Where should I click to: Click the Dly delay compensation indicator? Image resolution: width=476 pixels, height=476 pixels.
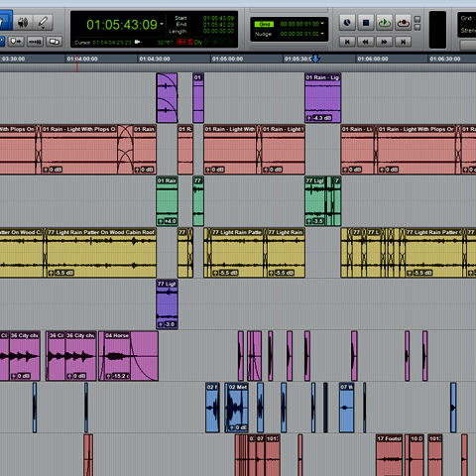[197, 42]
